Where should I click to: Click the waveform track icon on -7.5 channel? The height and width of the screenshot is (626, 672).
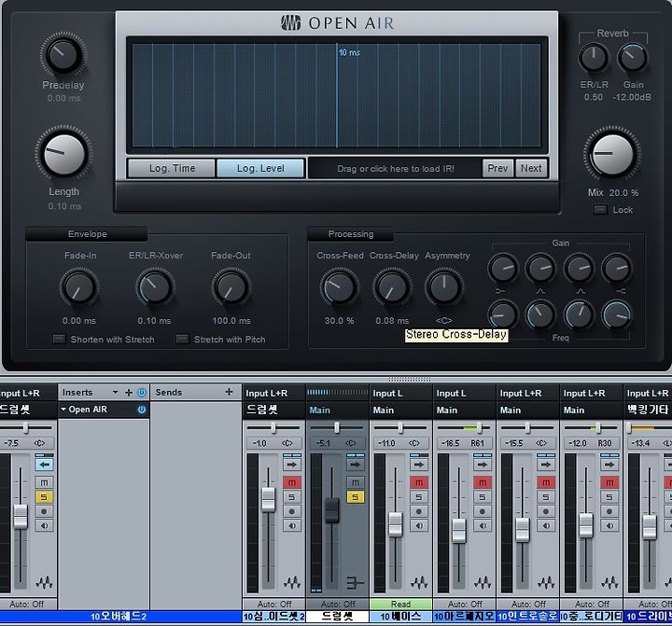(x=44, y=582)
